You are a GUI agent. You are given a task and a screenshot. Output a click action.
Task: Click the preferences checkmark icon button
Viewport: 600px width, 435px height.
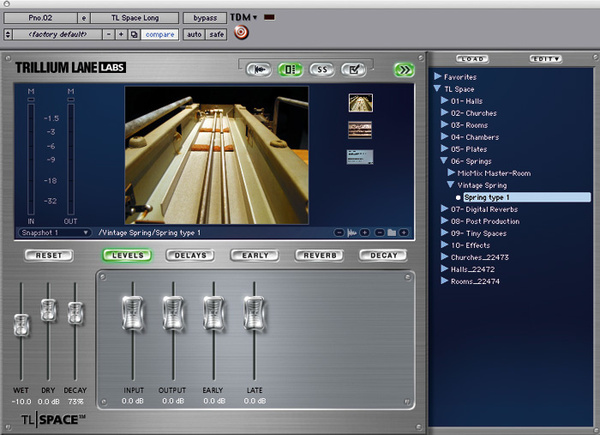coord(354,70)
